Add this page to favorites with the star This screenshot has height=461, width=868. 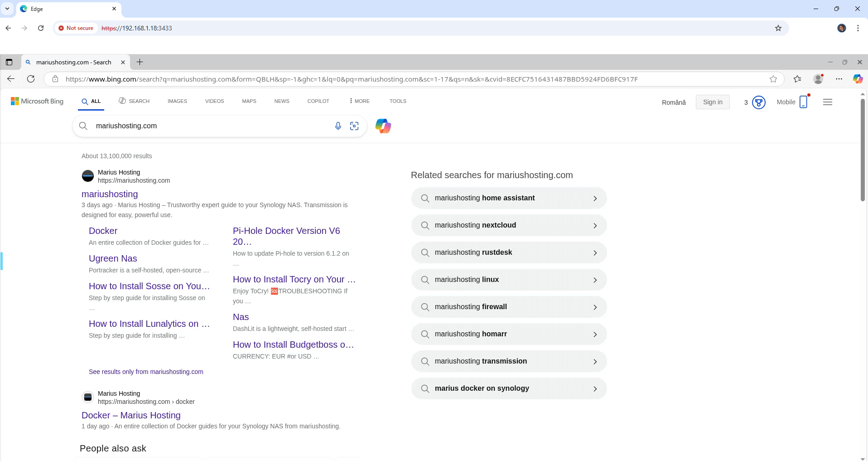(x=773, y=79)
